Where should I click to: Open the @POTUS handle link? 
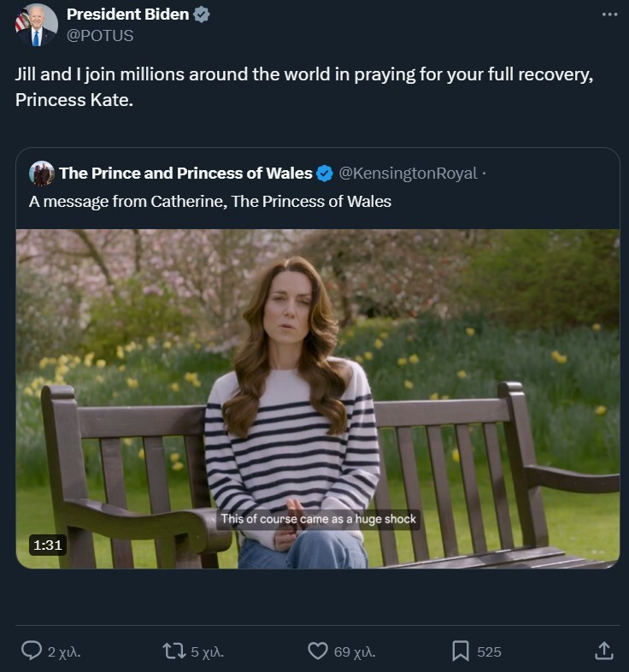click(100, 36)
